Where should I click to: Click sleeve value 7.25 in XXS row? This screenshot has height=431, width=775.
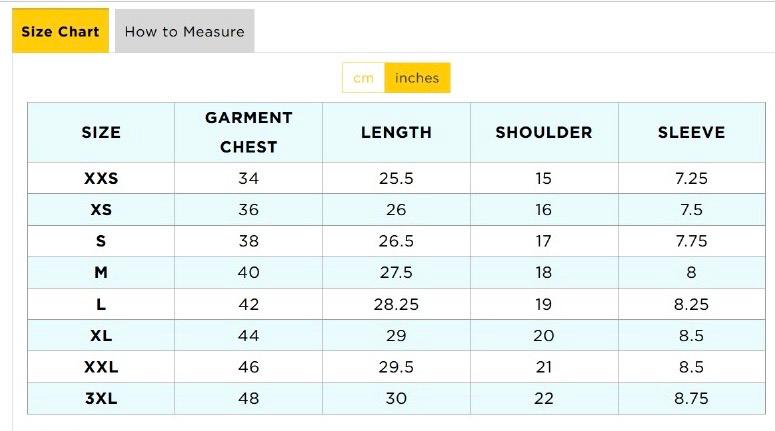coord(691,179)
